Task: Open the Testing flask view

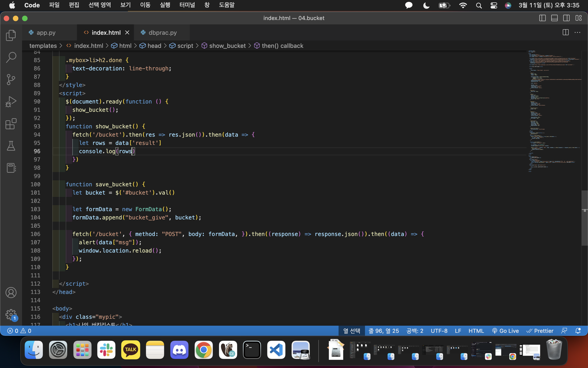Action: point(11,146)
